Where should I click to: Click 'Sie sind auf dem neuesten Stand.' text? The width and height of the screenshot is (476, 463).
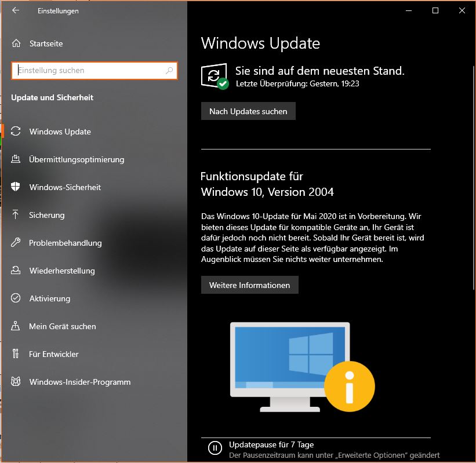coord(319,71)
